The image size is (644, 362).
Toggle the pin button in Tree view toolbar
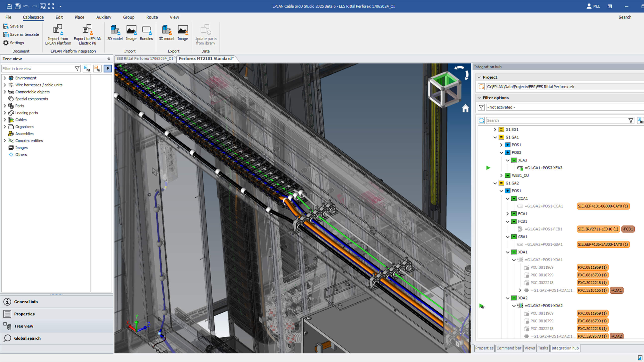[x=108, y=69]
